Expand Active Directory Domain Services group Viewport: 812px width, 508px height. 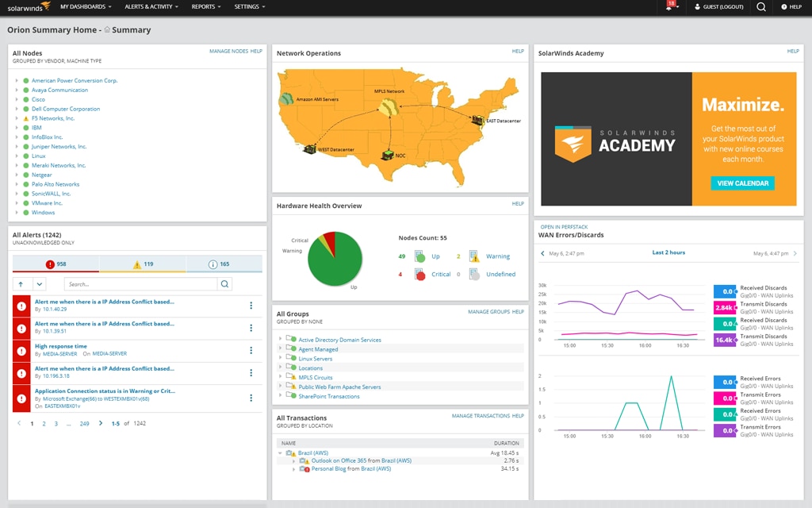tap(280, 339)
